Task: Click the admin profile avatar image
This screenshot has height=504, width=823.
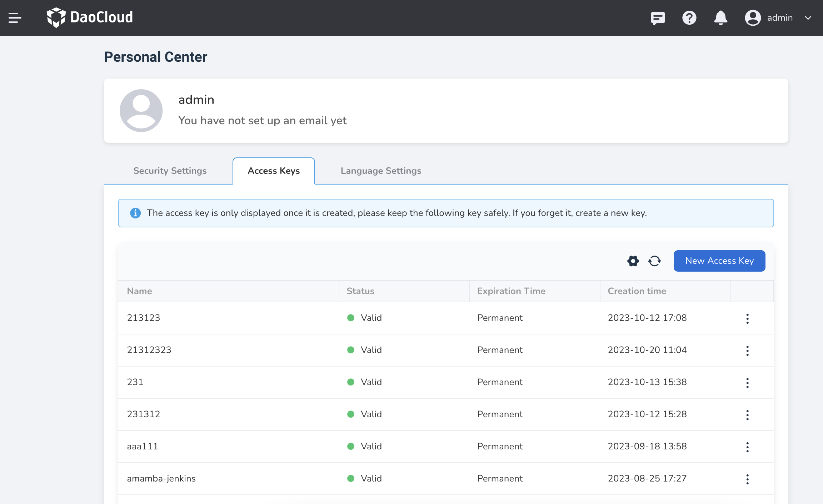Action: [x=141, y=111]
